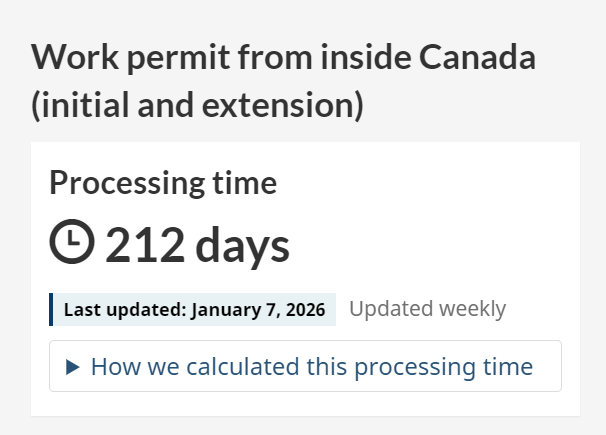Viewport: 606px width, 435px height.
Task: Click the 212 days processing time value
Action: [x=197, y=245]
